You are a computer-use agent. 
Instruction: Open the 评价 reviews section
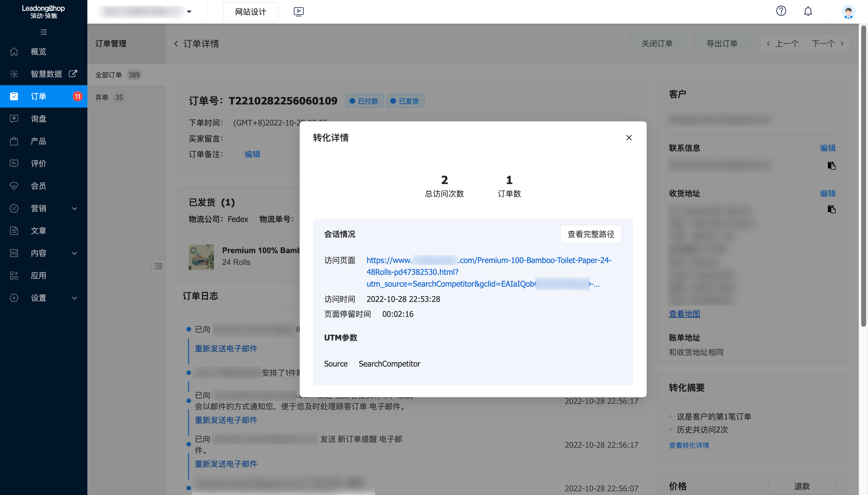39,164
